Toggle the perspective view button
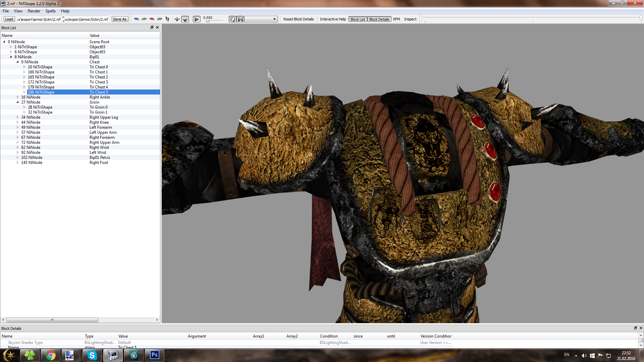Viewport: 644px width, 362px height. coord(185,19)
